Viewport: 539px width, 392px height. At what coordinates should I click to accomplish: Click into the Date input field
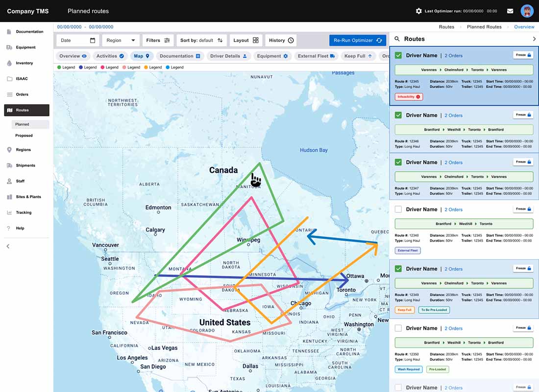78,41
